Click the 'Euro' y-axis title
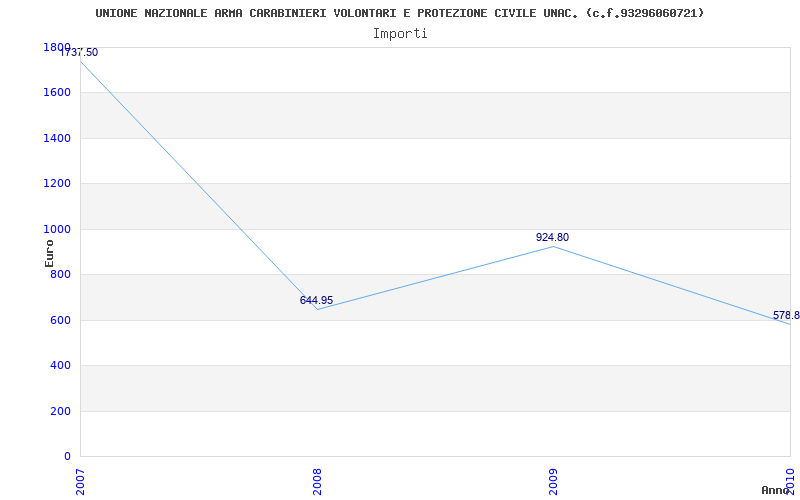Image resolution: width=800 pixels, height=500 pixels. coord(49,252)
